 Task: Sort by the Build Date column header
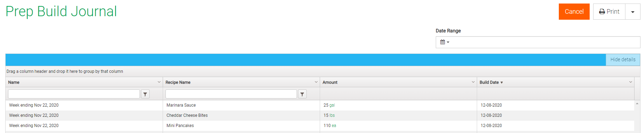491,82
